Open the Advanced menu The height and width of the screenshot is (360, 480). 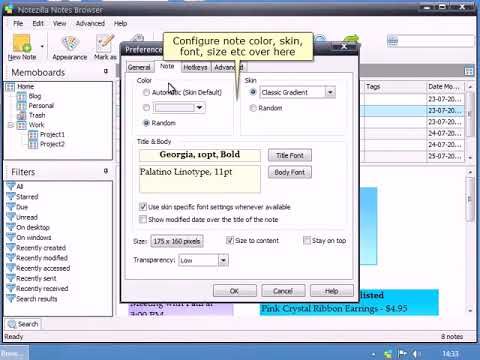(x=90, y=24)
